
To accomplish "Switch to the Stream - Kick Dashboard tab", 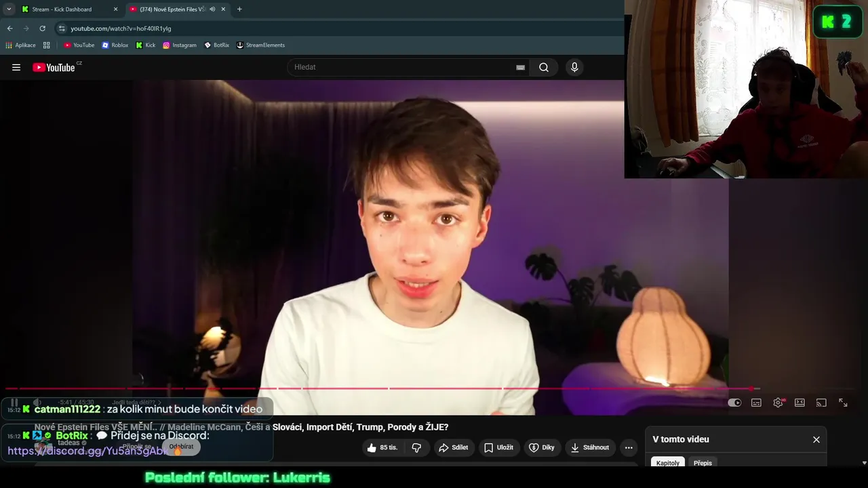I will click(x=69, y=9).
